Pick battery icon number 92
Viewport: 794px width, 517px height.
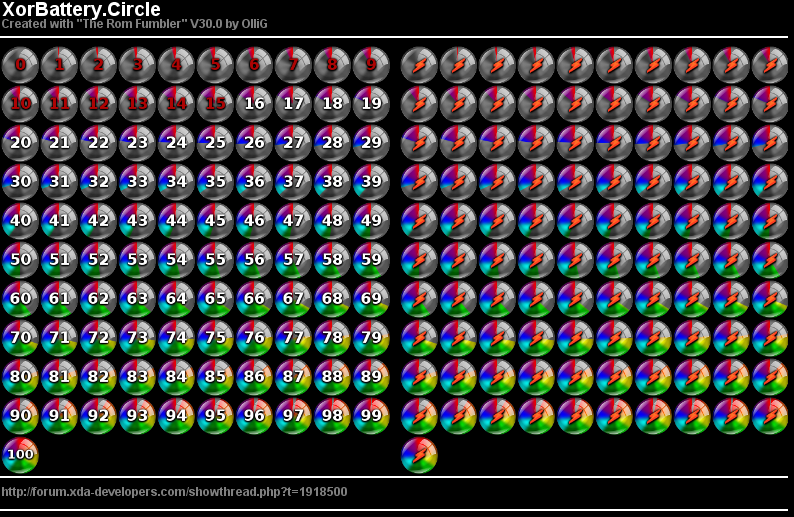(x=98, y=416)
